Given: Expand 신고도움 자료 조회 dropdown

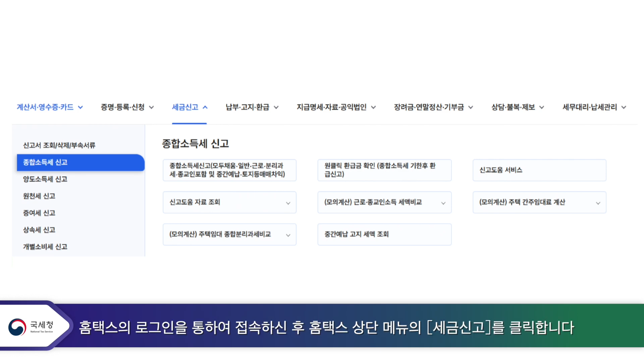Looking at the screenshot, I should 229,202.
